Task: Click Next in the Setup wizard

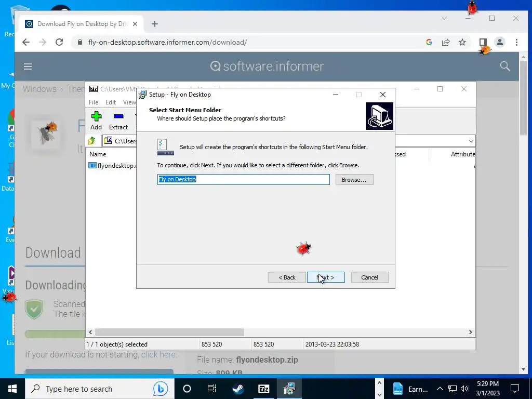Action: coord(326,277)
